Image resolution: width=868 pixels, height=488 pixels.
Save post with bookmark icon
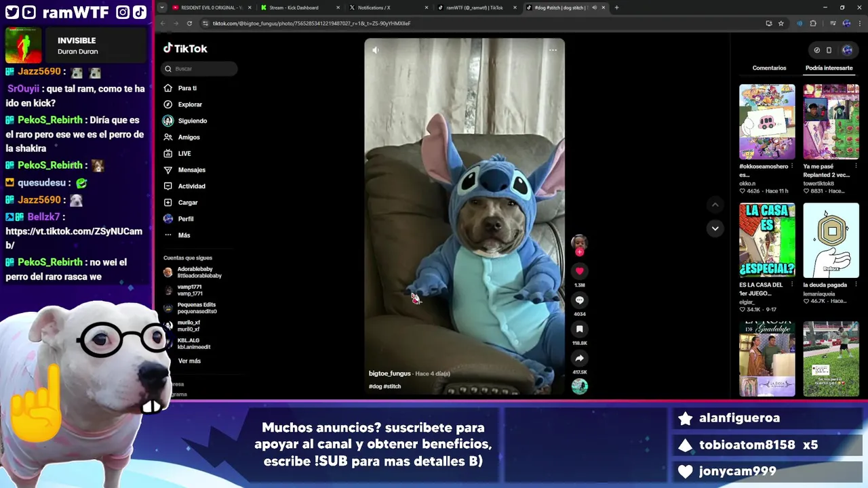tap(579, 329)
